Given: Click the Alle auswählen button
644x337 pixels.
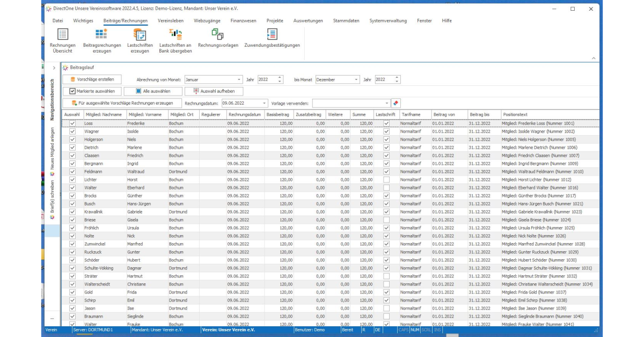Looking at the screenshot, I should pos(153,91).
